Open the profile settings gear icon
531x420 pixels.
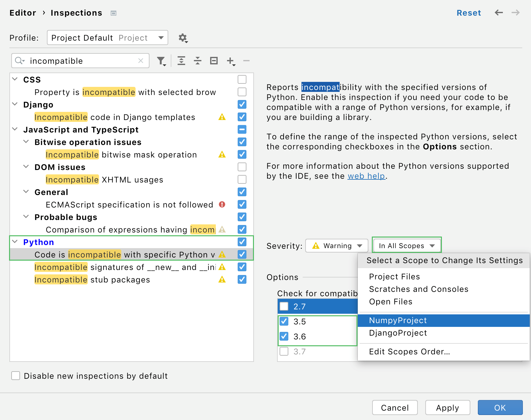(183, 37)
